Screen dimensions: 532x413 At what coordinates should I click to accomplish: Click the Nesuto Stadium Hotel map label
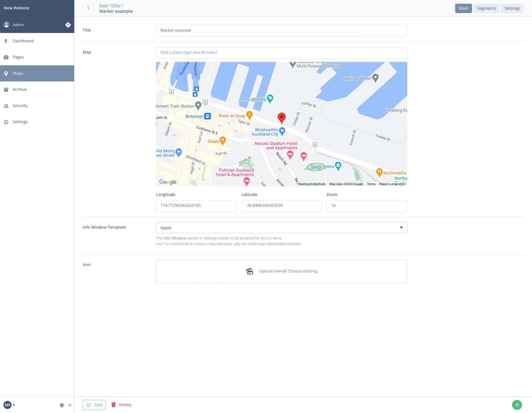click(x=276, y=146)
